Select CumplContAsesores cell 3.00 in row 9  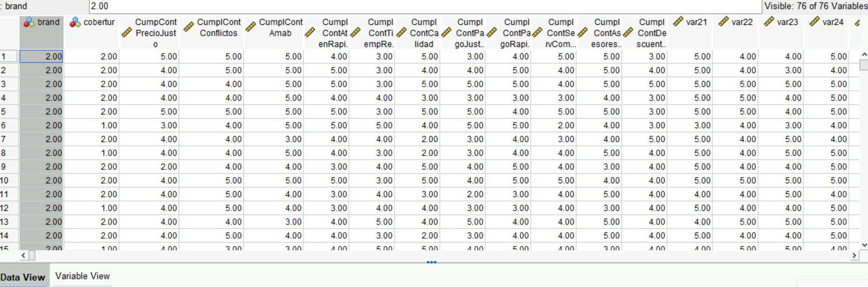pos(599,167)
